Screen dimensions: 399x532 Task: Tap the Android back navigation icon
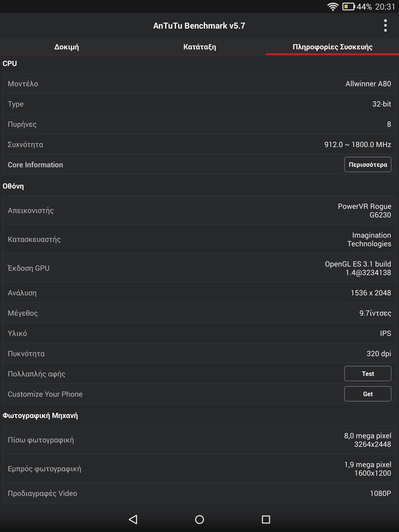[133, 519]
